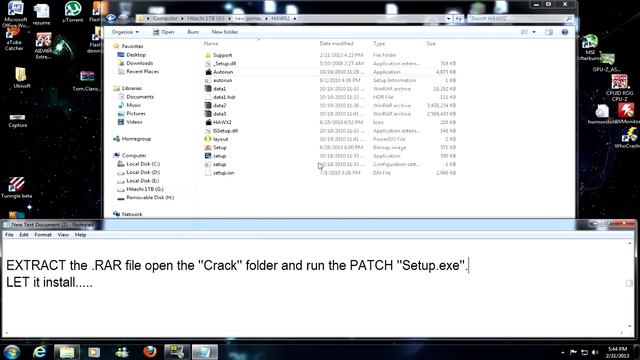Viewport: 640px width, 360px height.
Task: Sort files by Date modified column
Action: (x=336, y=43)
